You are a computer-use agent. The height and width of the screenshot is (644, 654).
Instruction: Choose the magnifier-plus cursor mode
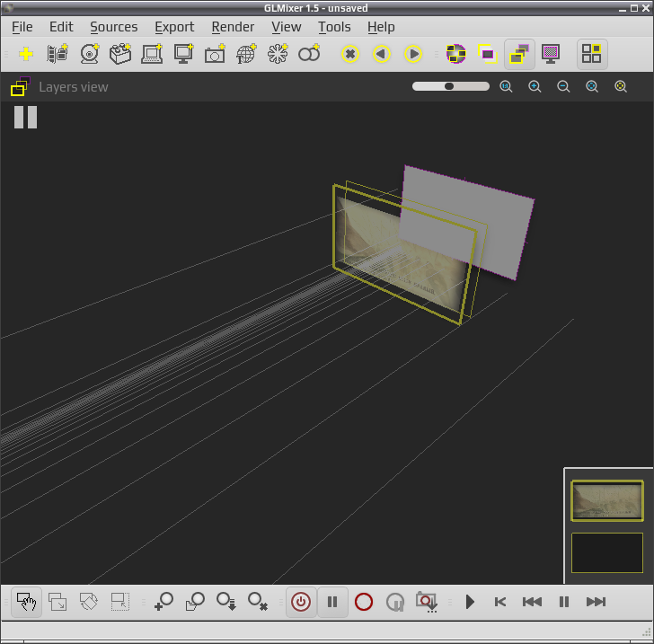coord(163,602)
